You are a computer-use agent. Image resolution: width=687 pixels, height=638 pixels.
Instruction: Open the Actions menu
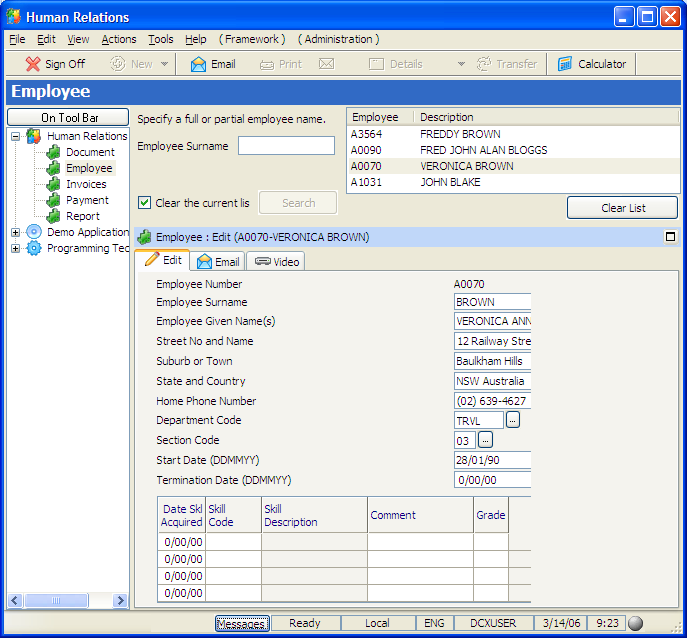tap(119, 39)
